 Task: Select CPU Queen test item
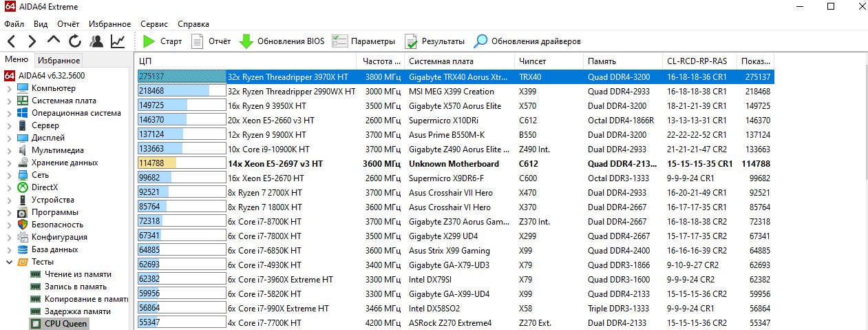click(67, 324)
